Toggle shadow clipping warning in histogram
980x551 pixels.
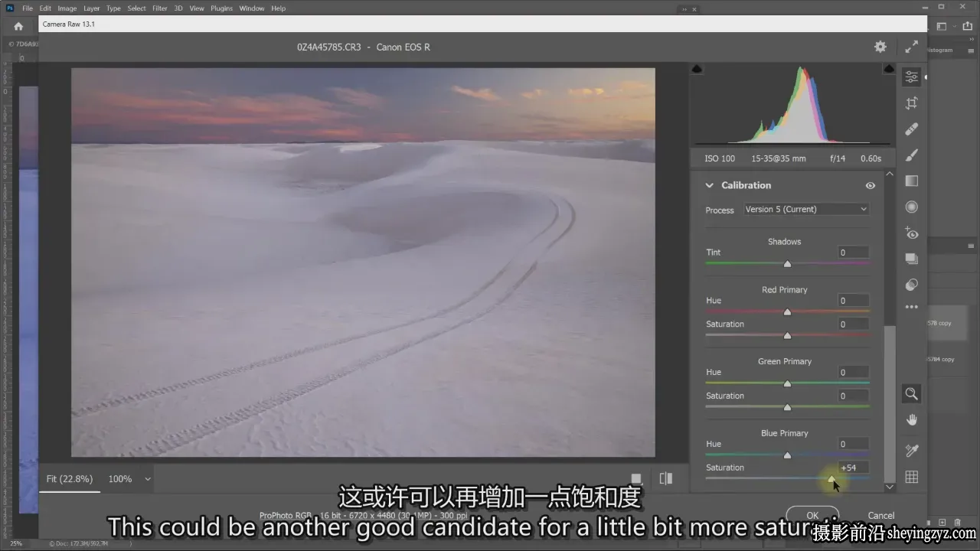pyautogui.click(x=697, y=69)
